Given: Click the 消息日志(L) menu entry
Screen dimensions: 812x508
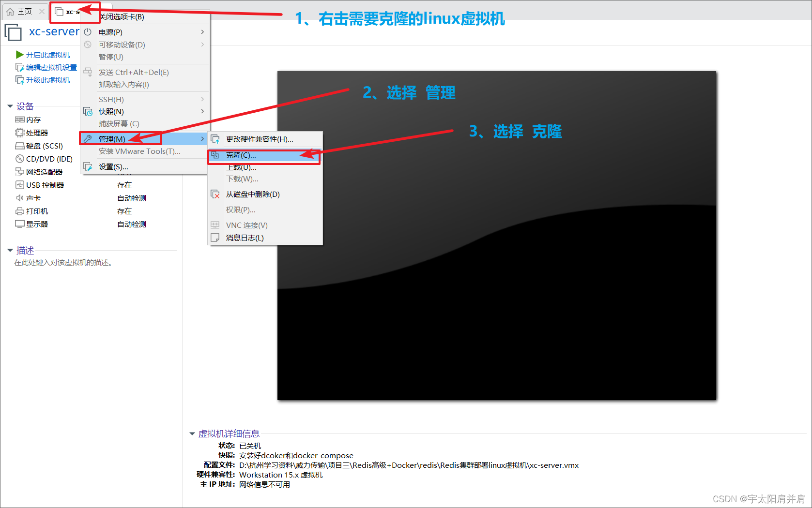Looking at the screenshot, I should (265, 238).
